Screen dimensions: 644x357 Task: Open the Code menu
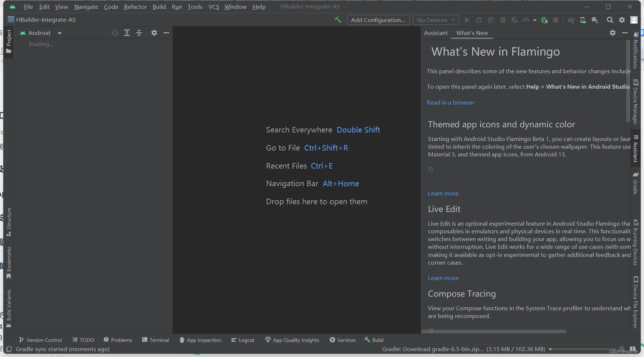(111, 7)
